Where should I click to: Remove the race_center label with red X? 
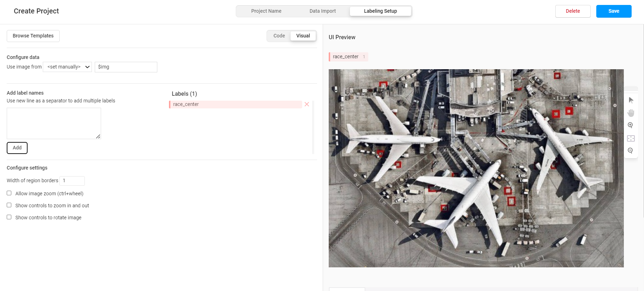pyautogui.click(x=307, y=104)
